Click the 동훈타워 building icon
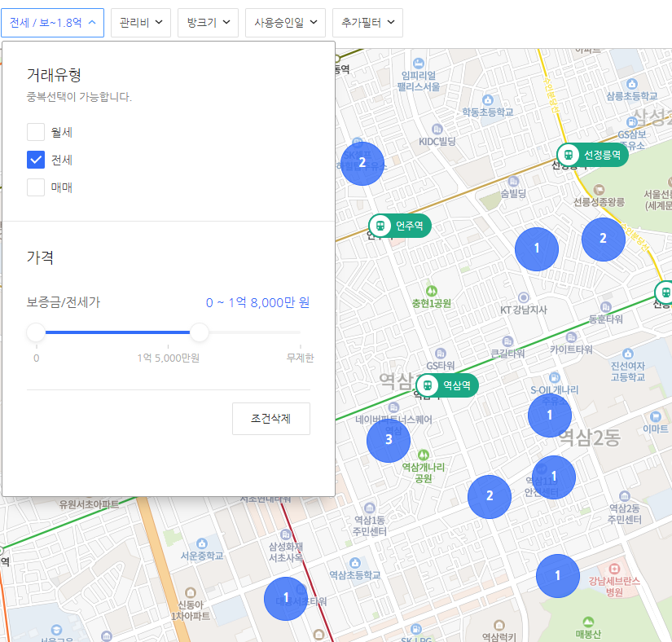Screen dimensions: 672x642 pyautogui.click(x=605, y=307)
